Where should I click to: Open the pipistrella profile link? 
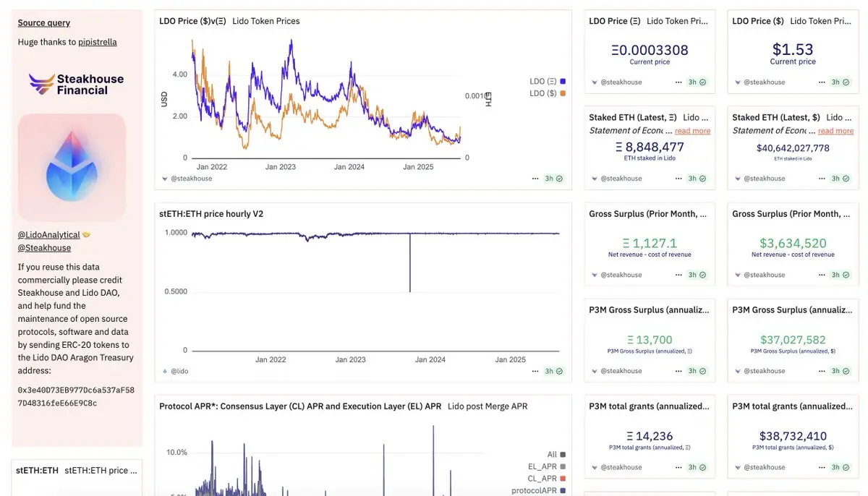pyautogui.click(x=98, y=42)
